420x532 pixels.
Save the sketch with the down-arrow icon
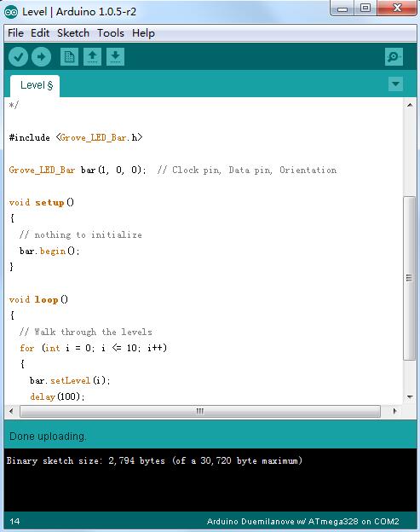click(x=115, y=56)
